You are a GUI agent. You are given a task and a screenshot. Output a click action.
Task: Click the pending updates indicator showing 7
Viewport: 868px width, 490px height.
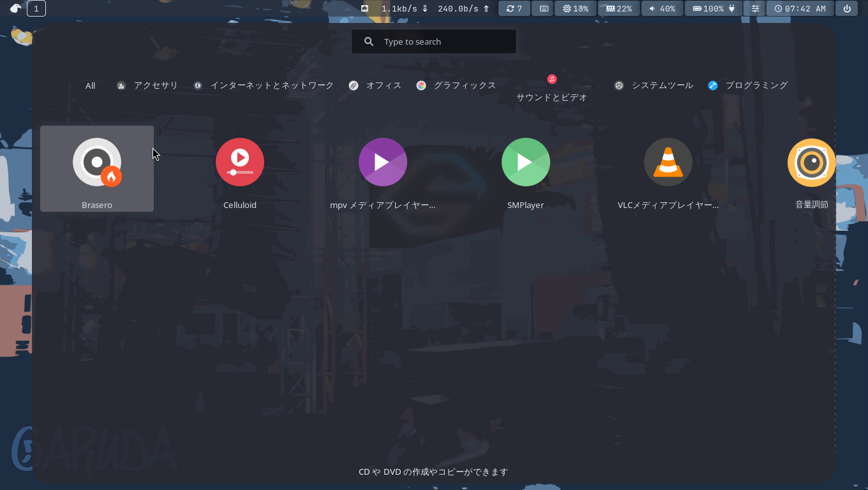(x=514, y=8)
